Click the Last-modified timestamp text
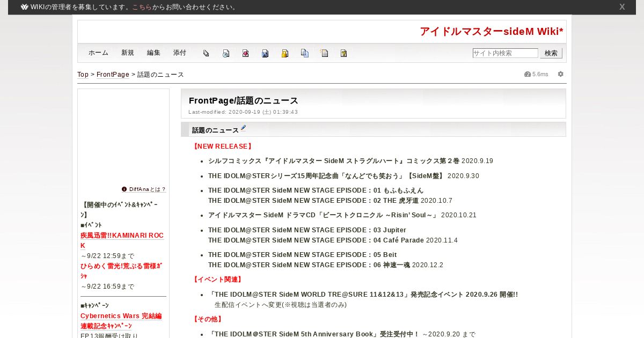This screenshot has width=644, height=338. pos(243,112)
